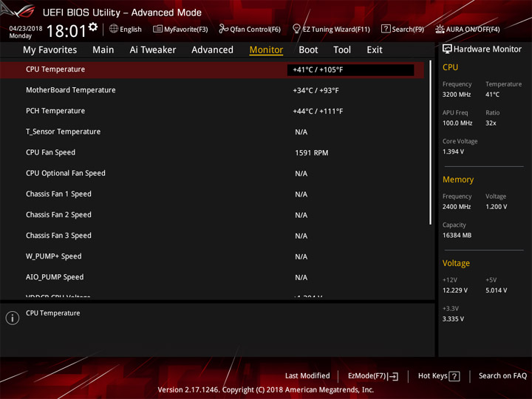Viewport: 532px width, 399px height.
Task: Click the 3.335 V reading
Action: pos(453,319)
